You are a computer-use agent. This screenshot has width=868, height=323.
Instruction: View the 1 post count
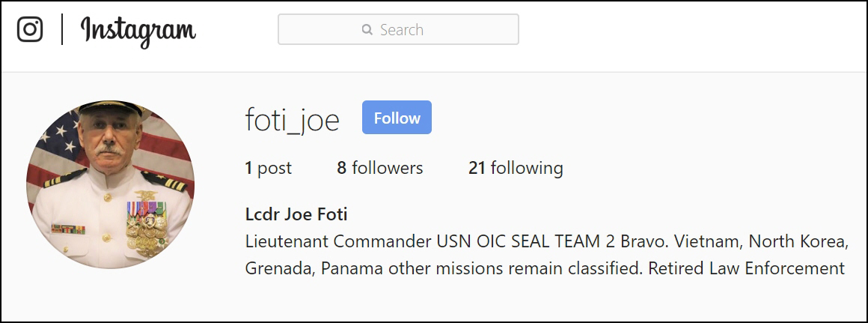268,168
